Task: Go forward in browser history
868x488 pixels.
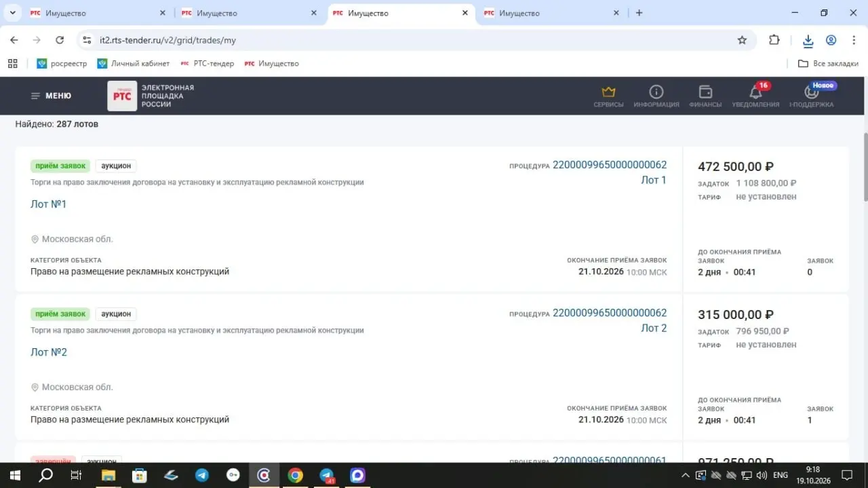Action: point(37,40)
